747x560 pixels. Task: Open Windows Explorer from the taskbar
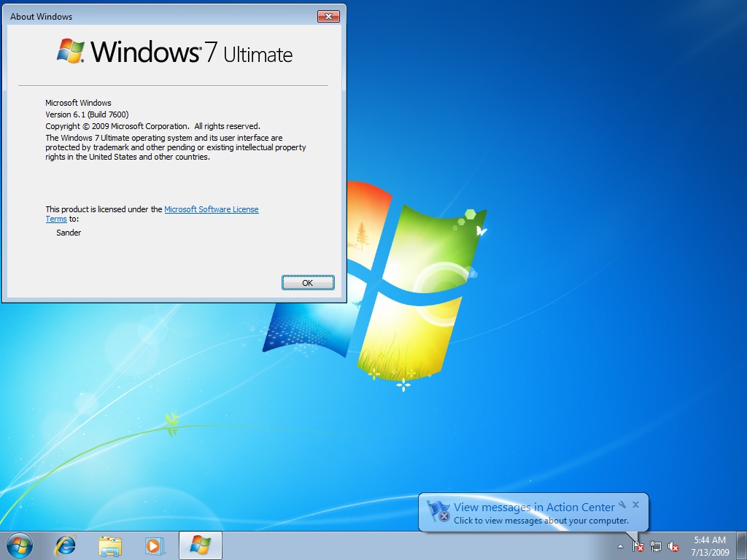(x=110, y=545)
